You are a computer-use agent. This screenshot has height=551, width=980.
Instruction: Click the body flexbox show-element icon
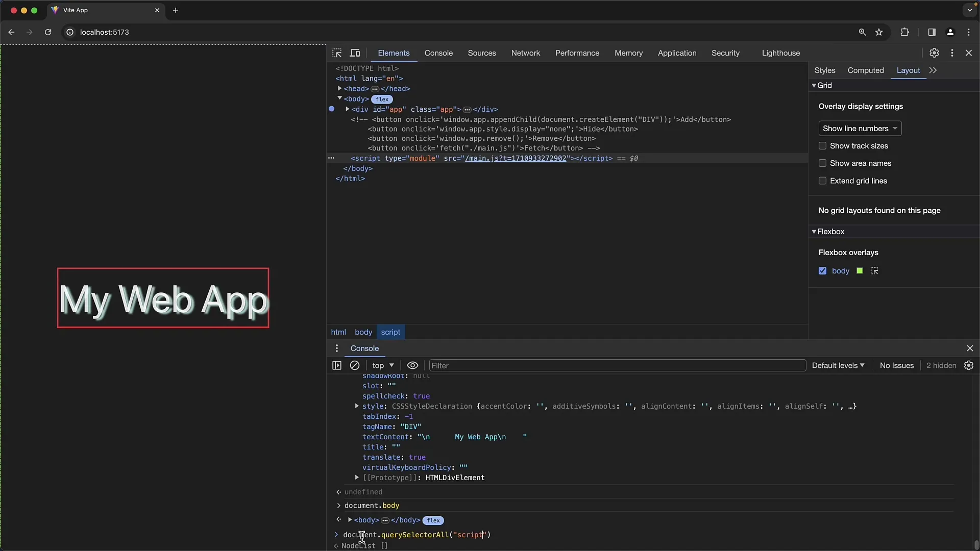pos(874,271)
